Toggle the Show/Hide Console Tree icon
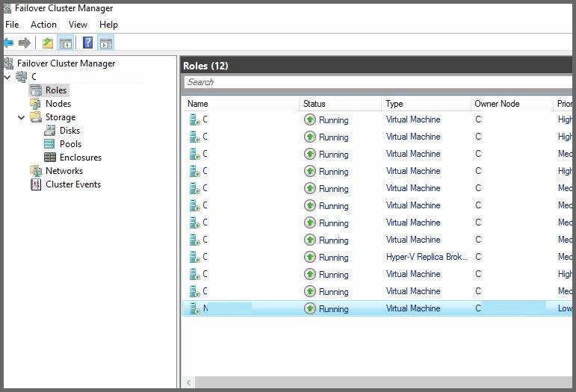Viewport: 576px width, 392px height. (x=66, y=43)
